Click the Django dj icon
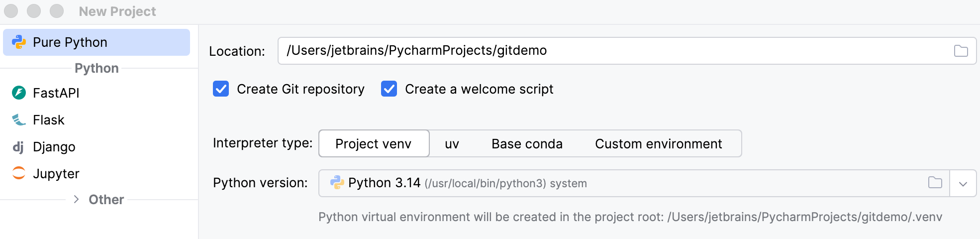The image size is (980, 239). coord(18,146)
